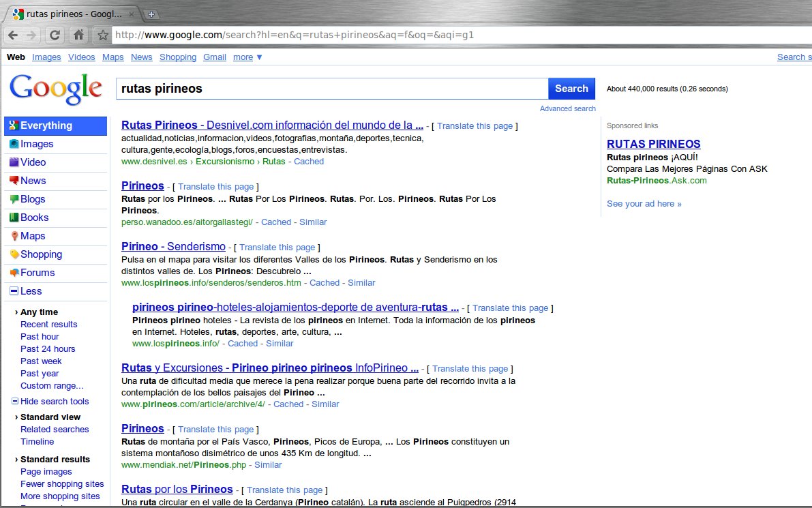Filter results to Past 24 hours
The width and height of the screenshot is (812, 508).
48,349
